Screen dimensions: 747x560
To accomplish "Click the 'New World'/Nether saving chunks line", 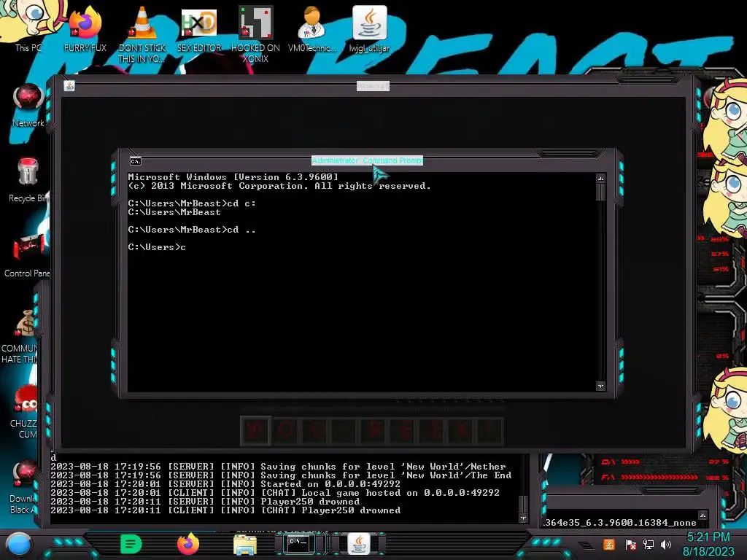I will coord(278,467).
